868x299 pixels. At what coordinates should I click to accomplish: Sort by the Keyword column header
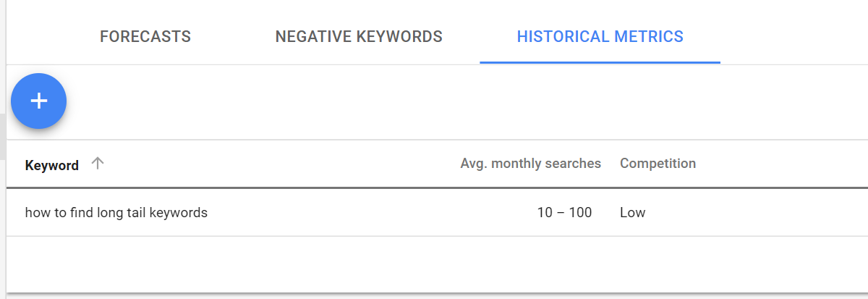tap(52, 165)
